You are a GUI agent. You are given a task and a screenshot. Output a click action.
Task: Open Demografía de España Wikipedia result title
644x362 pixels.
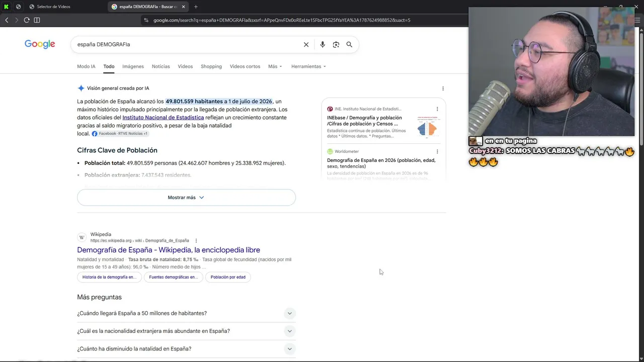[x=169, y=250]
